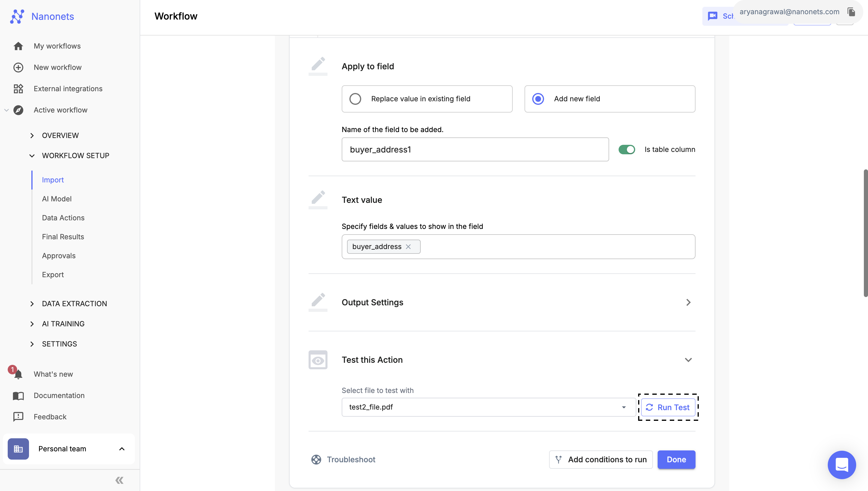The width and height of the screenshot is (868, 491).
Task: Click Add conditions to run button
Action: coord(601,460)
